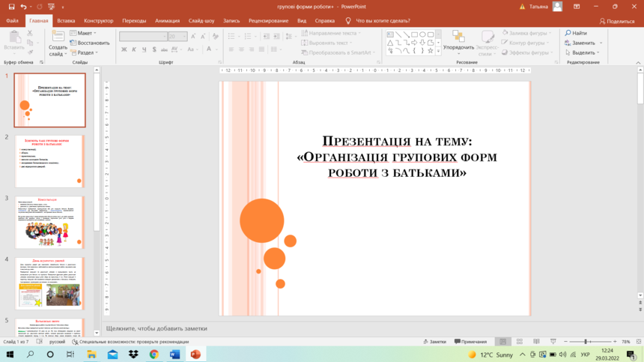Align text to the left
This screenshot has height=362, width=644.
click(231, 49)
